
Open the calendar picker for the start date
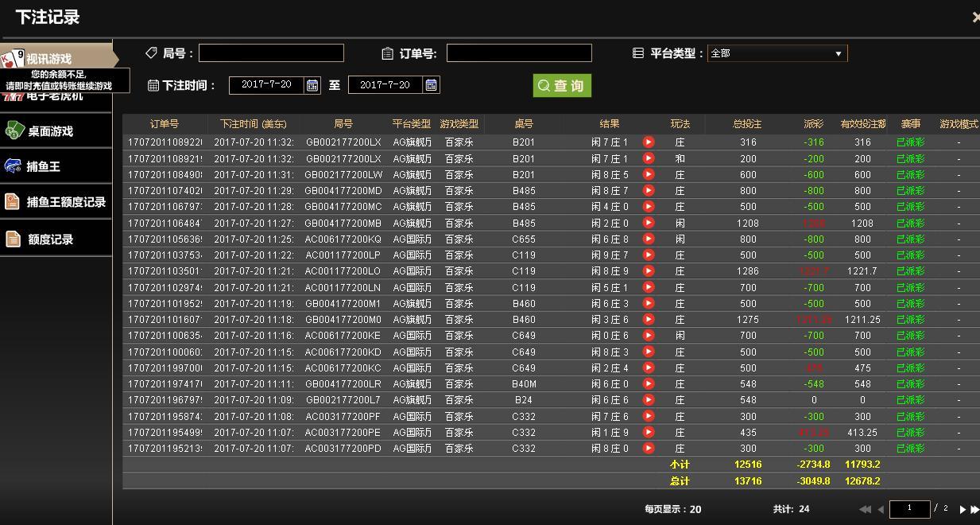pyautogui.click(x=314, y=85)
